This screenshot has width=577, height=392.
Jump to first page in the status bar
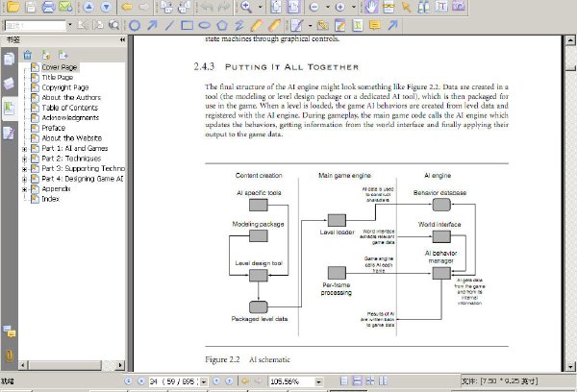[x=128, y=381]
